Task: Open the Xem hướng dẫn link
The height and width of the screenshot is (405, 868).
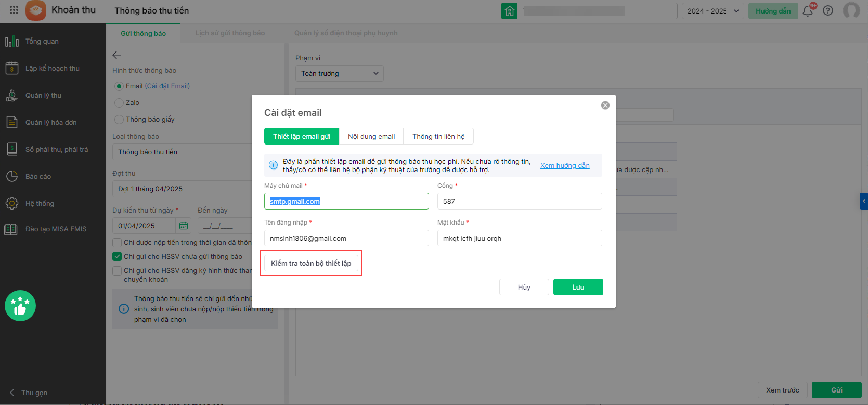Action: click(565, 165)
